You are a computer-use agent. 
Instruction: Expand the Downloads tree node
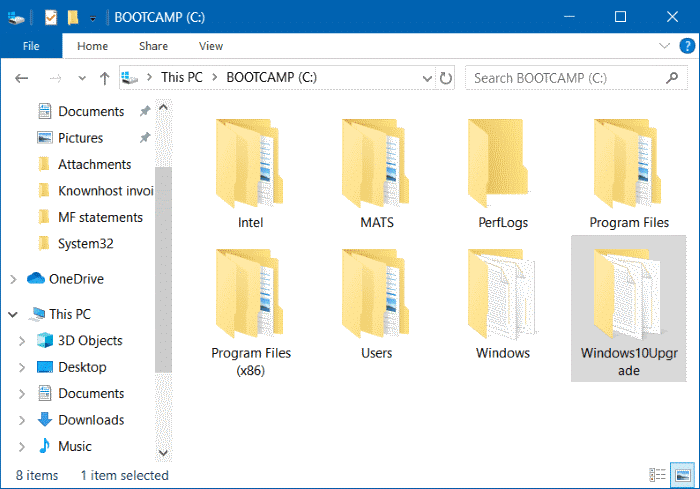pos(22,420)
